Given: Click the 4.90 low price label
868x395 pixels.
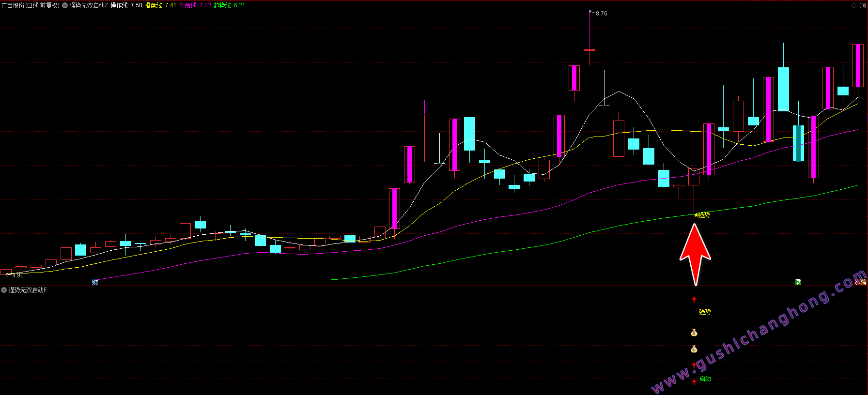Looking at the screenshot, I should (17, 275).
